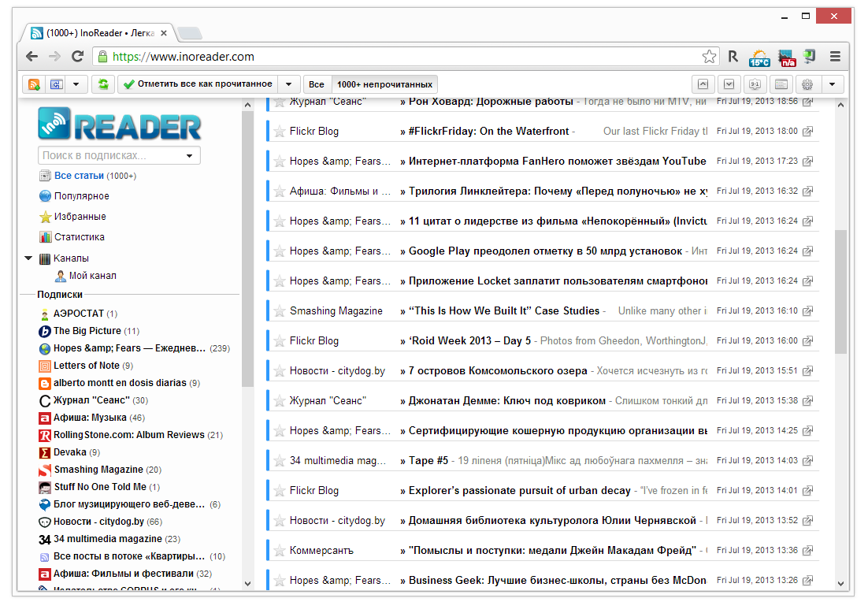This screenshot has height=602, width=868.
Task: Open article Домашняя библиотека культуролога Юлии Чернявской
Action: (x=552, y=521)
